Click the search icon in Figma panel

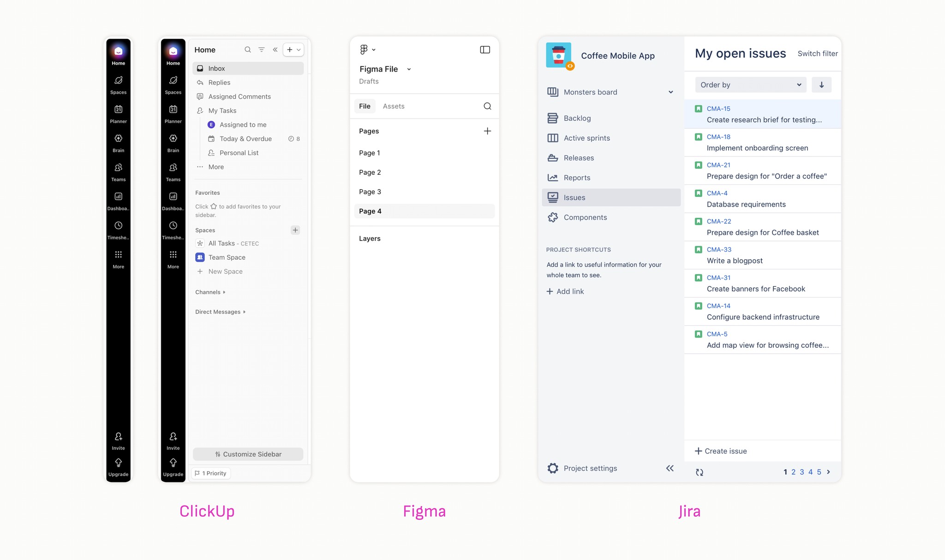tap(487, 106)
